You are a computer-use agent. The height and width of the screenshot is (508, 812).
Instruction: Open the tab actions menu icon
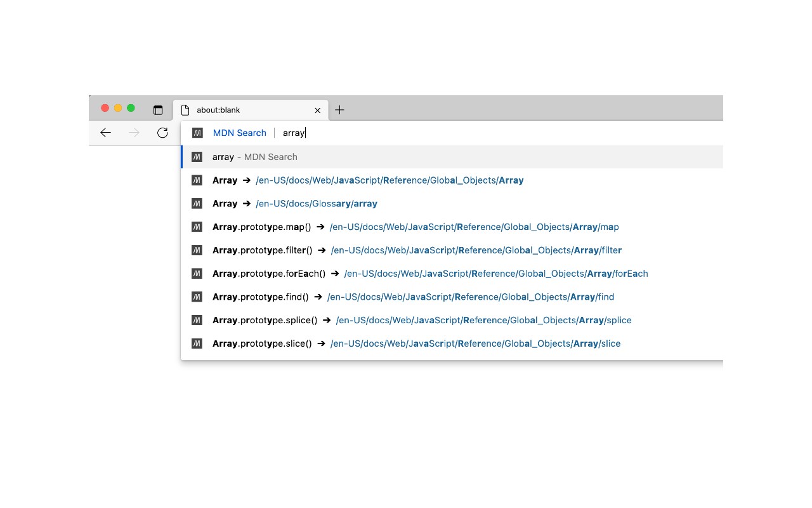tap(158, 110)
